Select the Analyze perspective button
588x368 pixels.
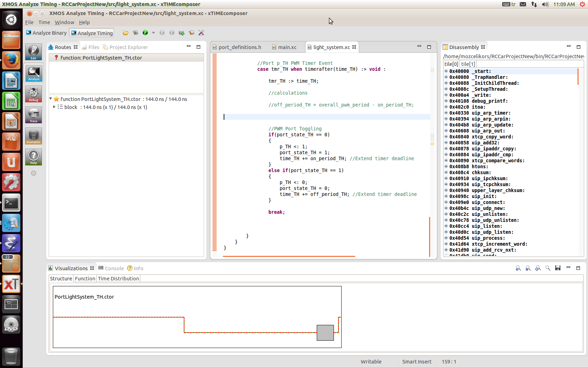click(34, 73)
